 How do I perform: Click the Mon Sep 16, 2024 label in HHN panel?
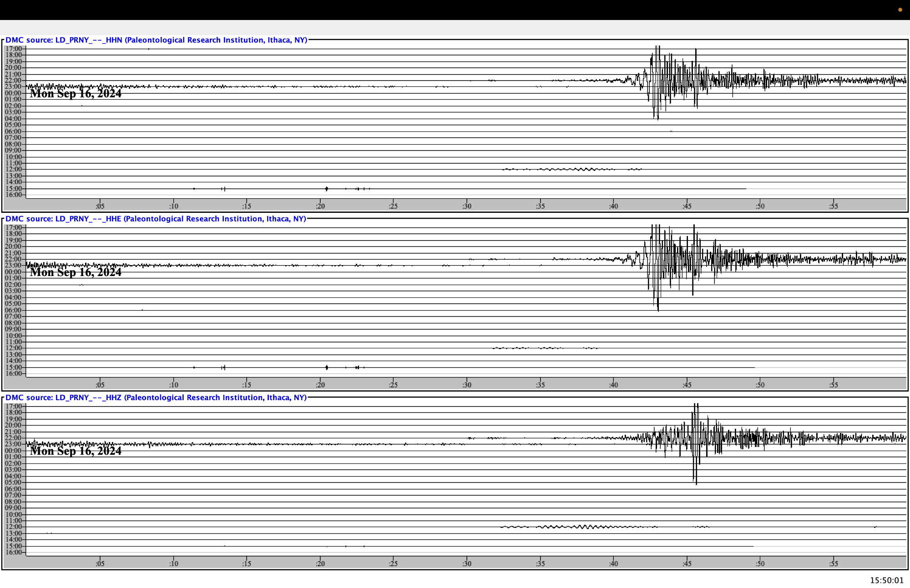(x=76, y=94)
